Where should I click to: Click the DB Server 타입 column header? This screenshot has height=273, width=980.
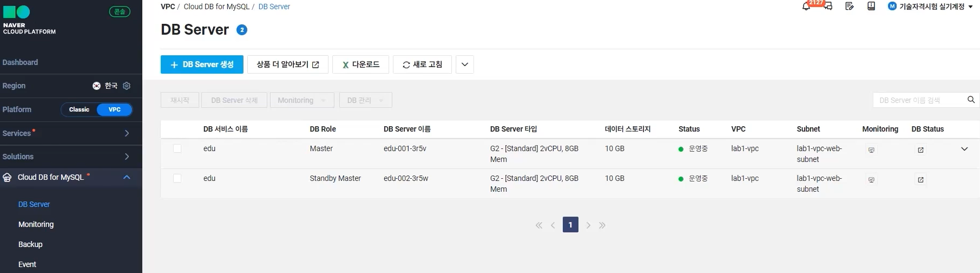pos(514,129)
